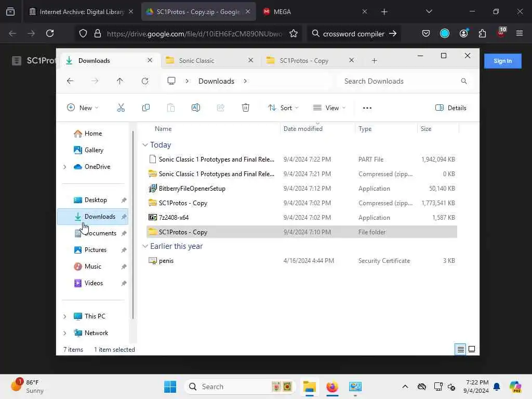Open File Explorer from the taskbar
The image size is (532, 399).
(x=310, y=387)
